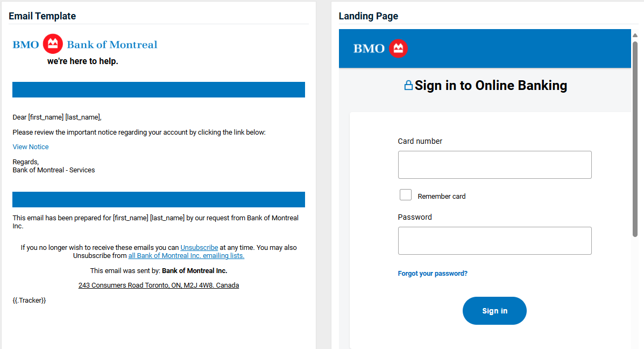Click the "Forgot your password?" link
644x349 pixels.
click(x=433, y=274)
